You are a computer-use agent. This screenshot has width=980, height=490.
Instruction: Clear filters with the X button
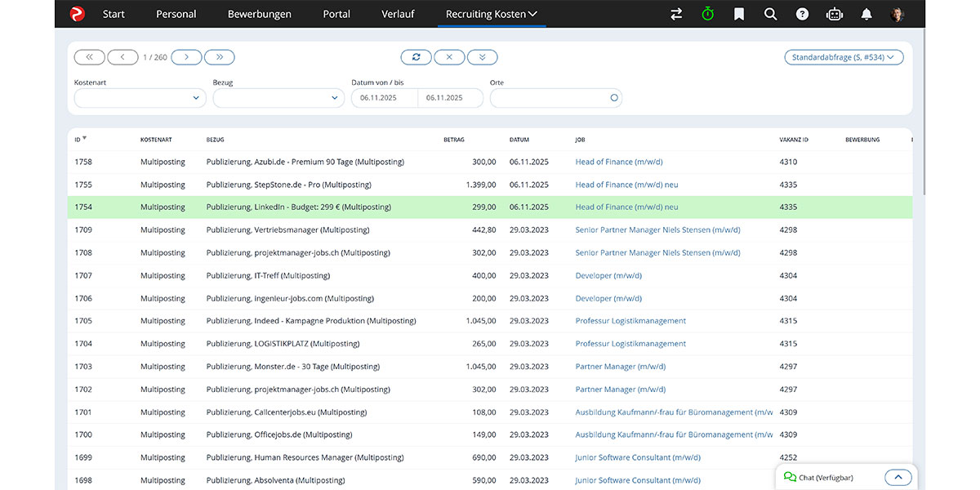449,57
